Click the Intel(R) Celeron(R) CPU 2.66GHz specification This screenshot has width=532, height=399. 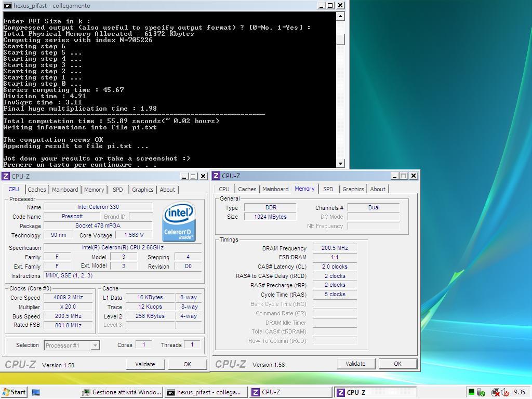pyautogui.click(x=123, y=247)
